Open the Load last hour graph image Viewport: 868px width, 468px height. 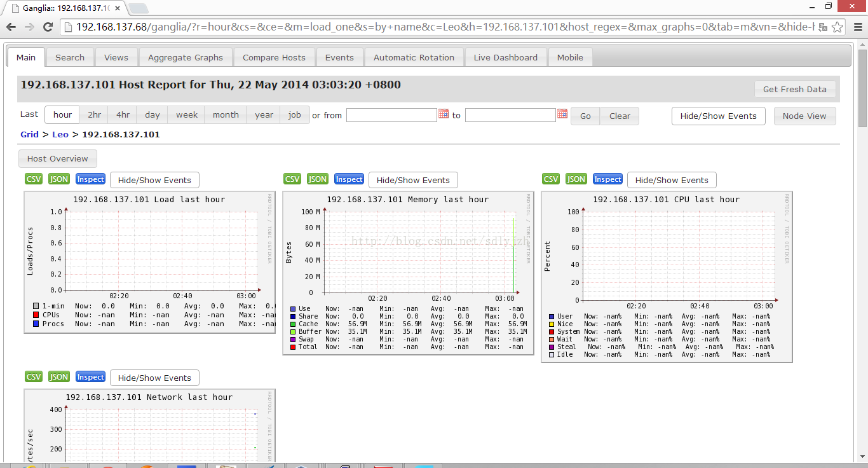click(150, 262)
